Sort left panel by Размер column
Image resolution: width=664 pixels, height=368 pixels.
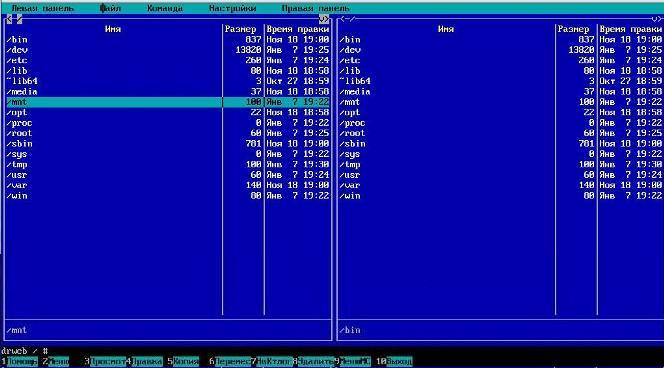[240, 29]
